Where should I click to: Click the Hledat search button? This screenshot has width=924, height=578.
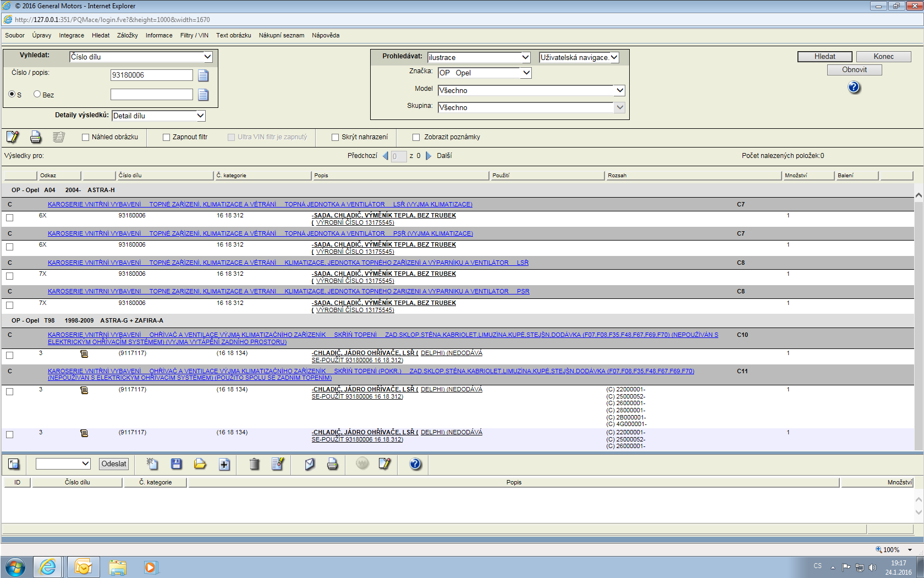[824, 57]
